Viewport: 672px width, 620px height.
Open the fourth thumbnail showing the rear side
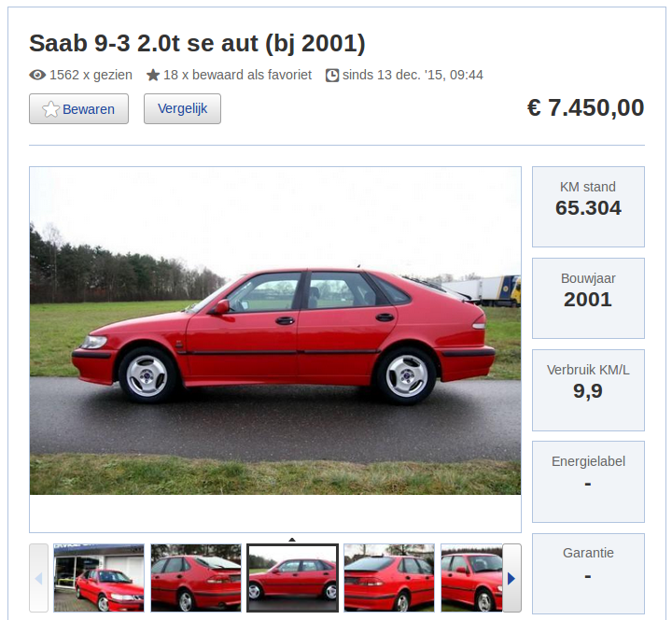click(389, 578)
